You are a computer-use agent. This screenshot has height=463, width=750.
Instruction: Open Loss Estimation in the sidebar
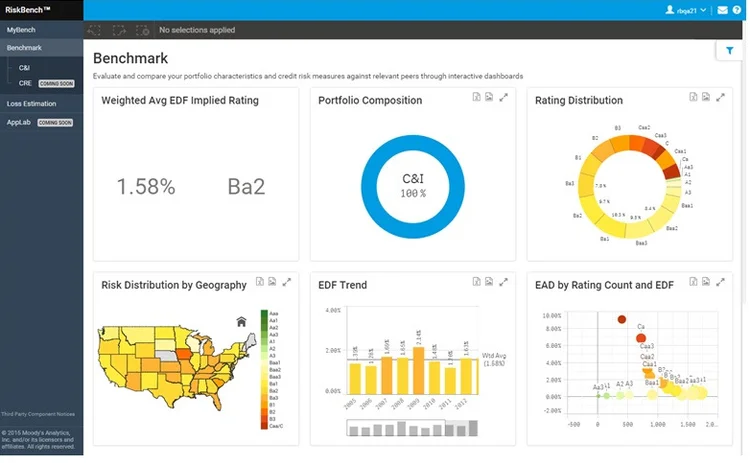coord(42,103)
